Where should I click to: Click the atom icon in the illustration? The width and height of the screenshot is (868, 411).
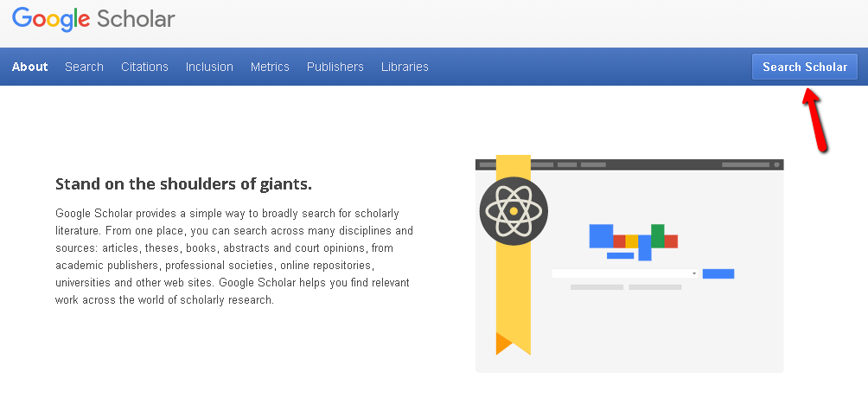point(514,211)
